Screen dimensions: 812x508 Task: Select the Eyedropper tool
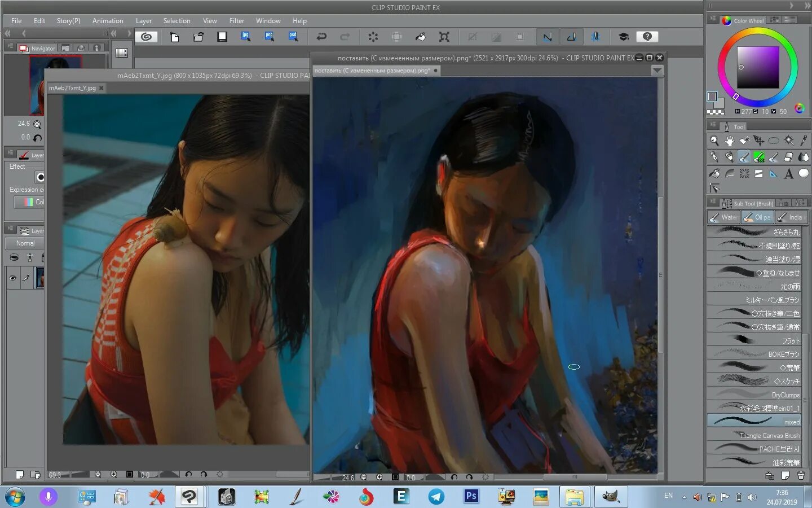pyautogui.click(x=804, y=141)
